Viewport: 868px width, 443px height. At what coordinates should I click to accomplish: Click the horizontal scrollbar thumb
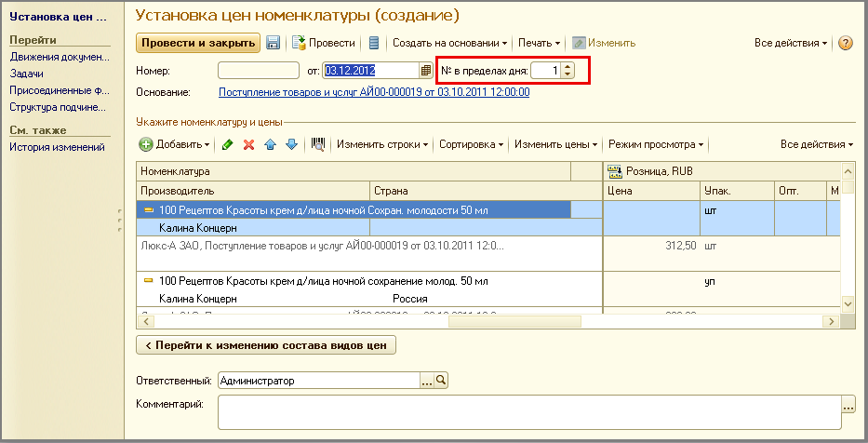click(x=514, y=321)
